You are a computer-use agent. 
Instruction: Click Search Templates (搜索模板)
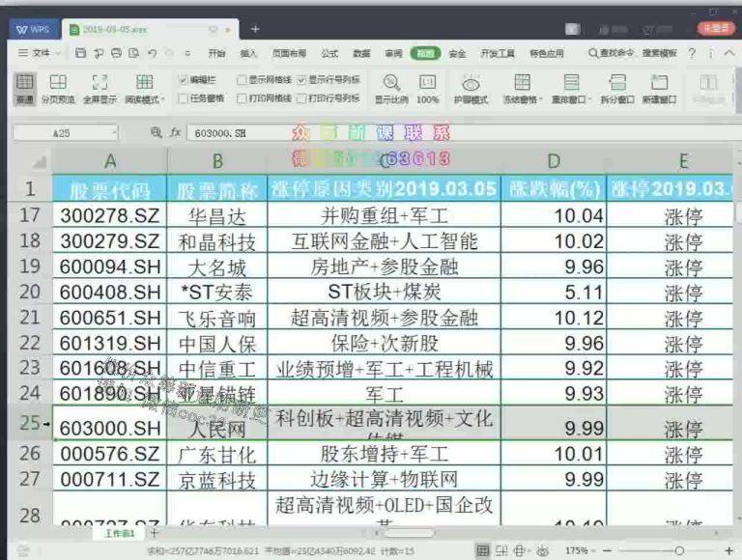[660, 53]
